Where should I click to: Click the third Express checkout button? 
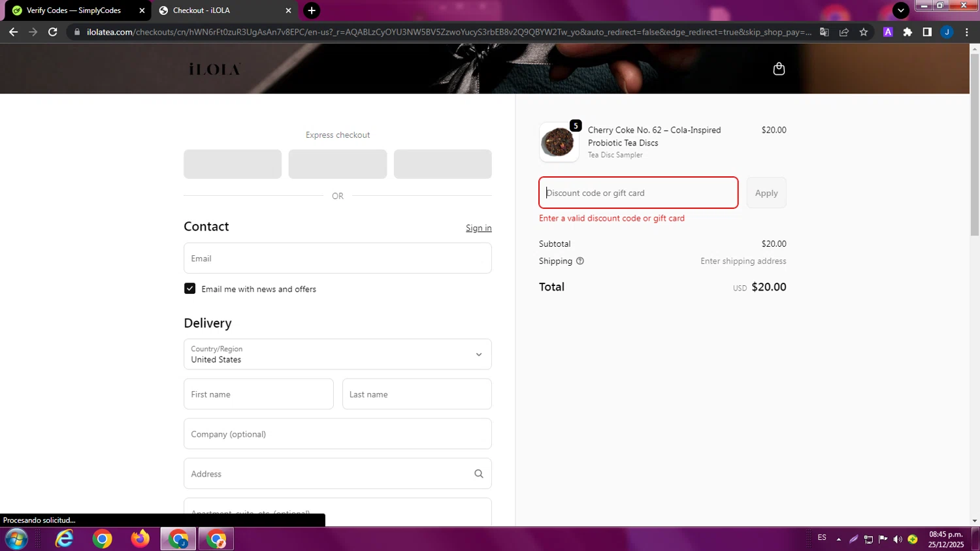click(443, 164)
